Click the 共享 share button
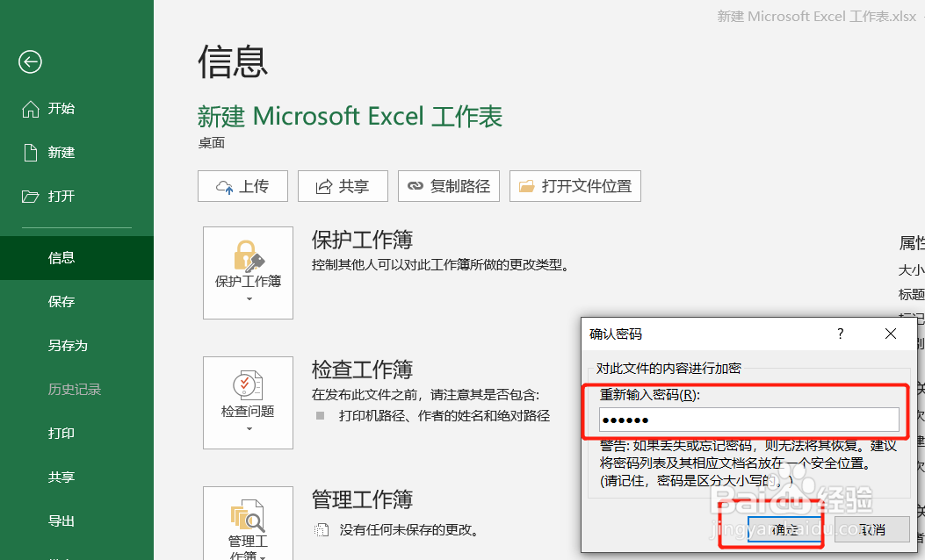 coord(343,186)
